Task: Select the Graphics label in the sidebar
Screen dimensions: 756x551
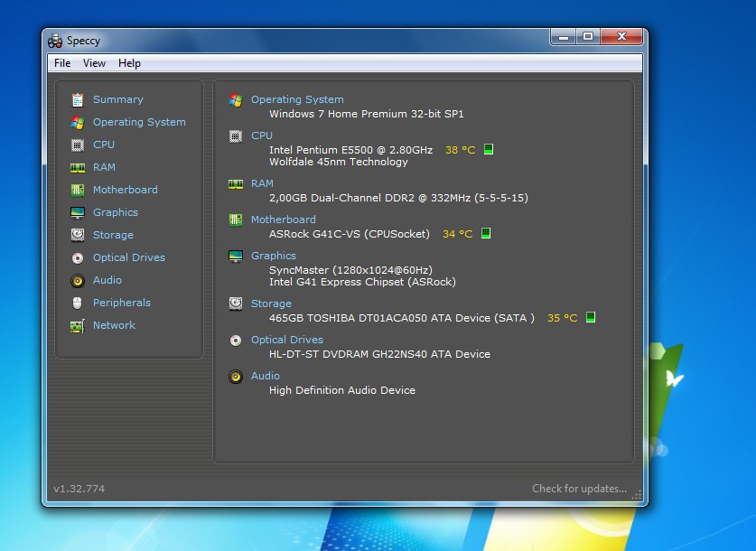Action: coord(116,212)
